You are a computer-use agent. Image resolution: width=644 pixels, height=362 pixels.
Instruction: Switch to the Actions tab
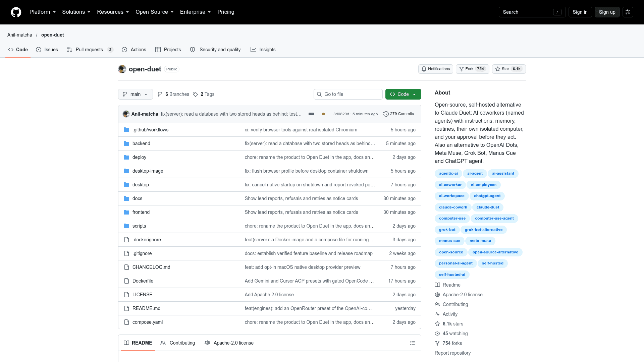(x=134, y=50)
